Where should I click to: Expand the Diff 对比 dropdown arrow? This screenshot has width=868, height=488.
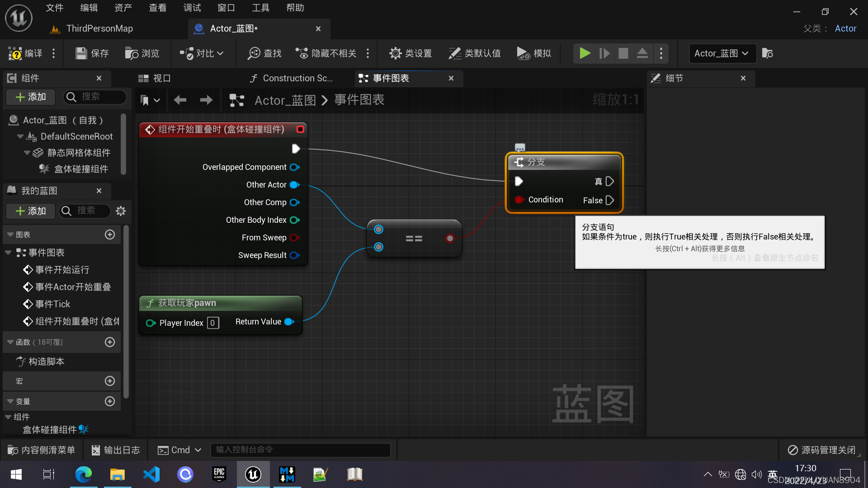point(220,53)
